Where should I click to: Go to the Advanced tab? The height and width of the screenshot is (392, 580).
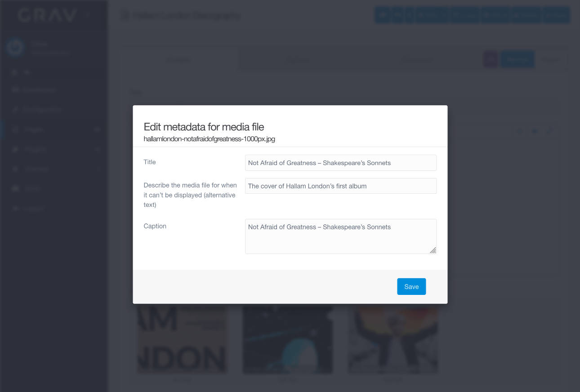click(417, 60)
